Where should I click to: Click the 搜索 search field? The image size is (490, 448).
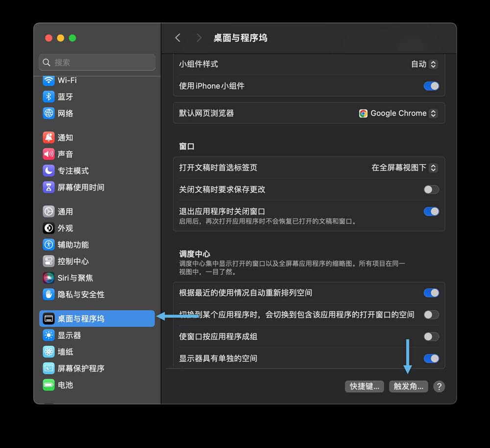click(x=97, y=62)
